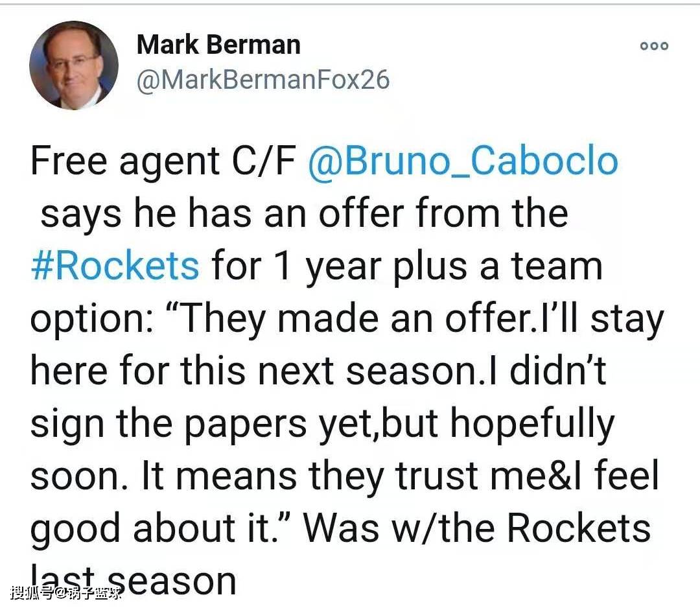Open the three-dot more options menu
Viewport: 700px width, 608px height.
pyautogui.click(x=654, y=46)
